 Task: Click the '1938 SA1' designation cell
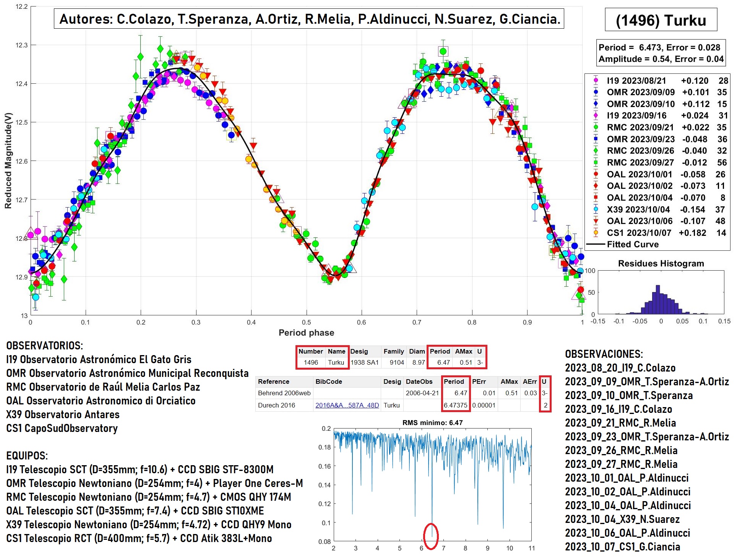(x=364, y=362)
